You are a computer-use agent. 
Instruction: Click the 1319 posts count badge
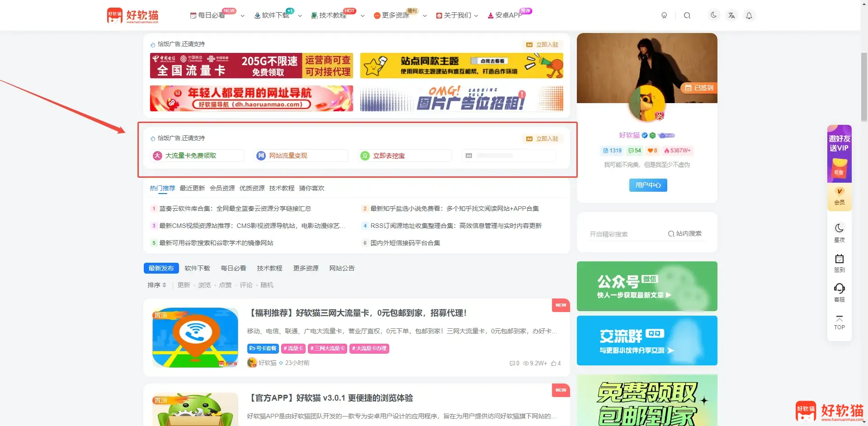click(x=612, y=151)
